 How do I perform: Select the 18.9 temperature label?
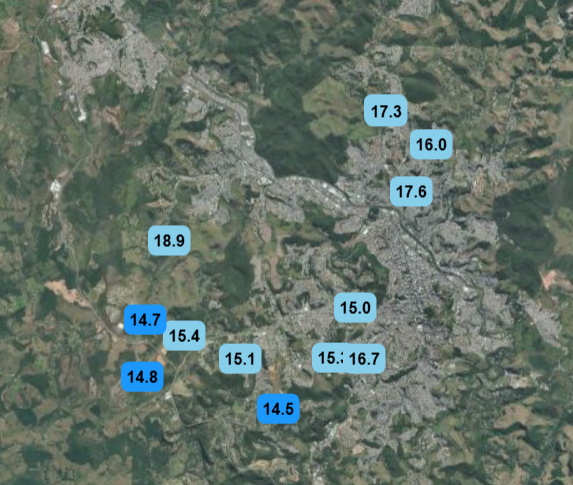tap(169, 240)
